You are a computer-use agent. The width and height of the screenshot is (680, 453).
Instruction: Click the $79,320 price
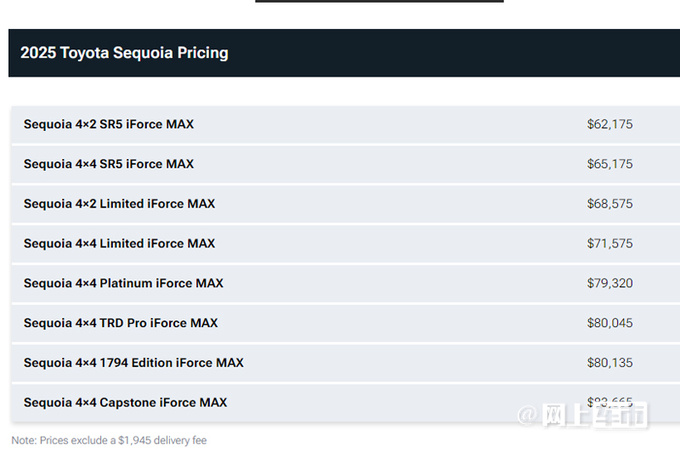[610, 284]
